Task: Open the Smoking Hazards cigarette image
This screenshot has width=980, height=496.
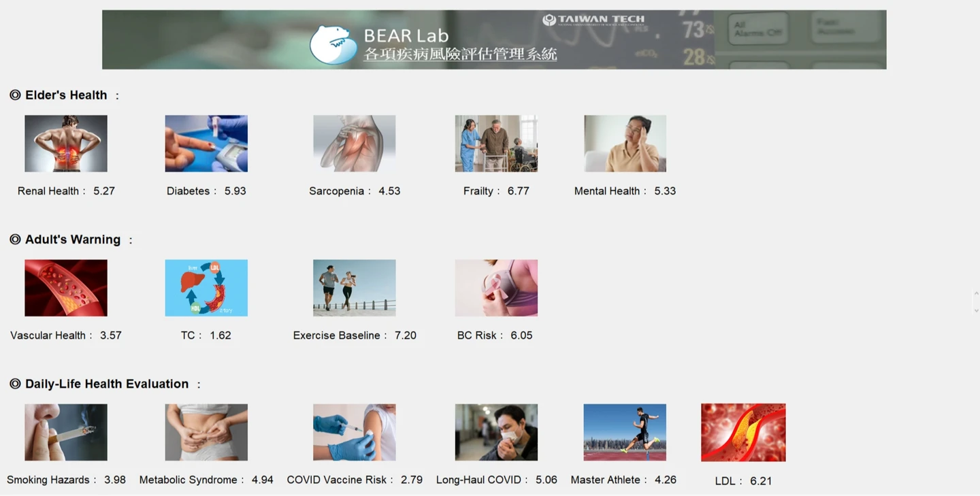Action: pyautogui.click(x=66, y=432)
